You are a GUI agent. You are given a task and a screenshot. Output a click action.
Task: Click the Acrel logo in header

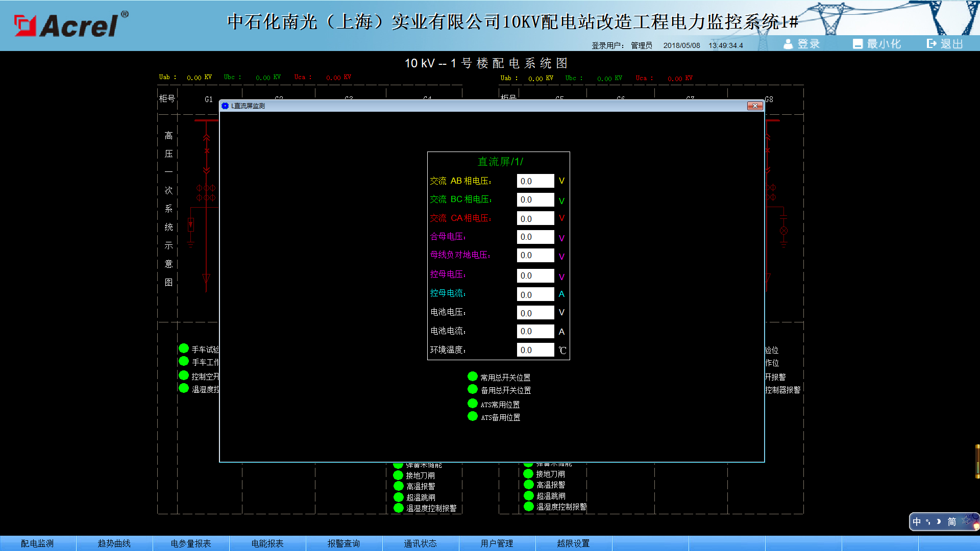pyautogui.click(x=71, y=24)
